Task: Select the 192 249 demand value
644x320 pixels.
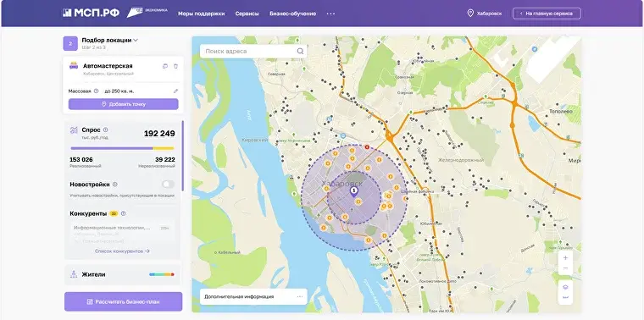Action: click(159, 134)
